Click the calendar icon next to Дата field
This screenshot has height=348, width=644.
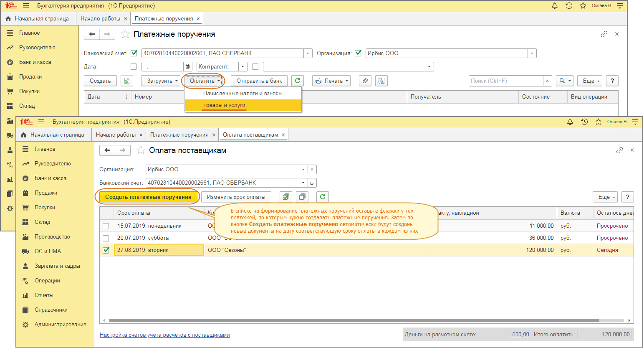(x=188, y=67)
